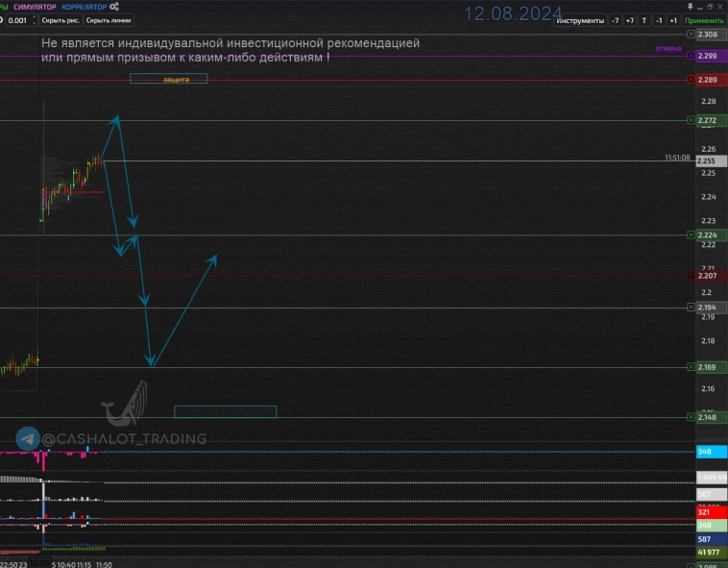Click the Скрыть линии button
Image resolution: width=728 pixels, height=568 pixels.
click(109, 20)
